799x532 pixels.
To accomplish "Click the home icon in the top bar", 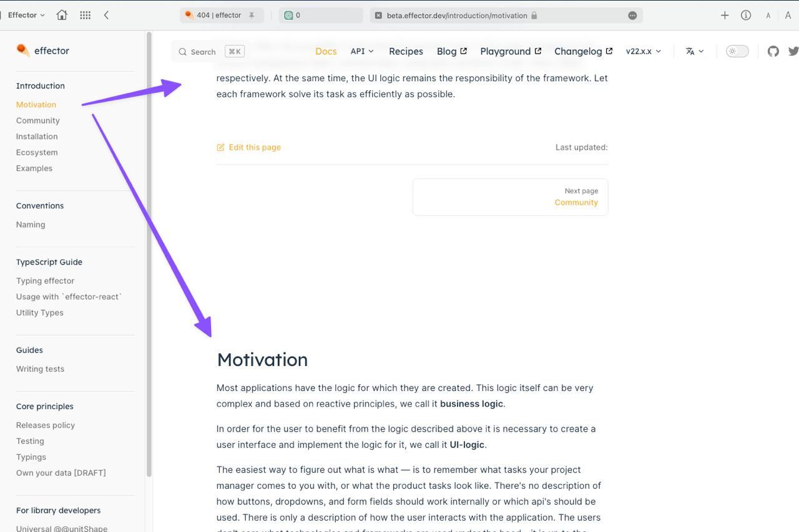I will (61, 14).
